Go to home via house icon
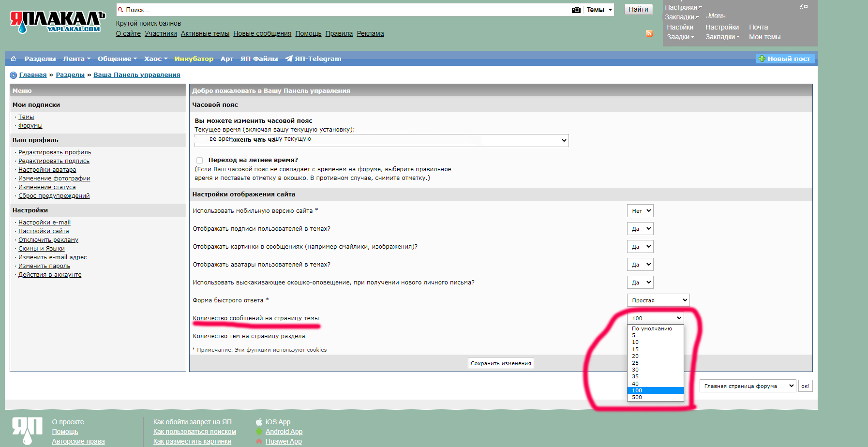This screenshot has width=868, height=447. click(14, 59)
